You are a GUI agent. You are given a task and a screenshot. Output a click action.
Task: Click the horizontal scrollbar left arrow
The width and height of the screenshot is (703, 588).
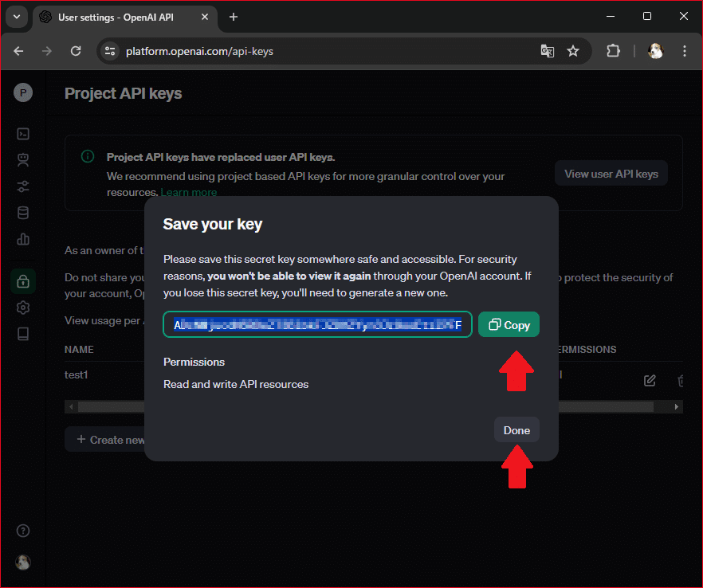[x=71, y=407]
